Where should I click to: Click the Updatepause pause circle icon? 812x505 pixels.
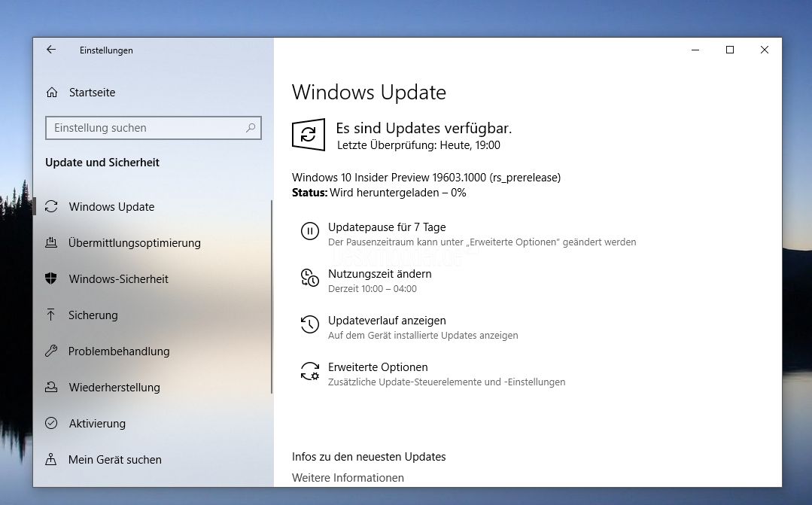[x=310, y=231]
